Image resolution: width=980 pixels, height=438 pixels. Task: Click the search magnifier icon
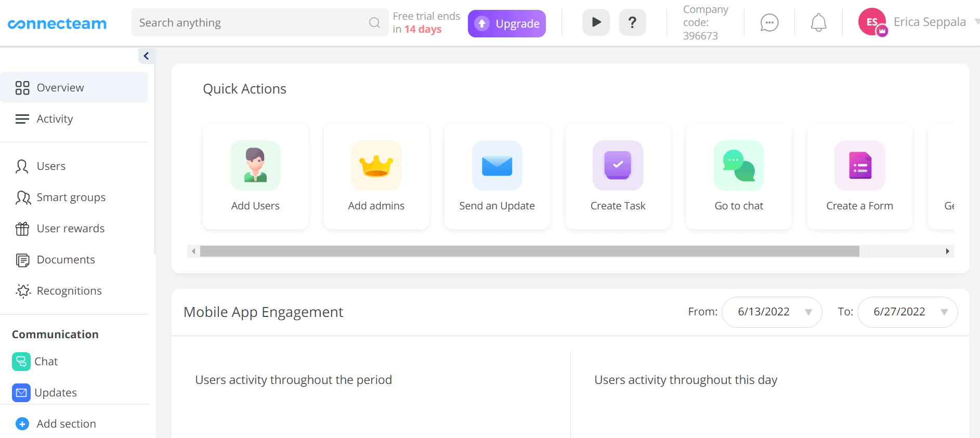pyautogui.click(x=374, y=22)
